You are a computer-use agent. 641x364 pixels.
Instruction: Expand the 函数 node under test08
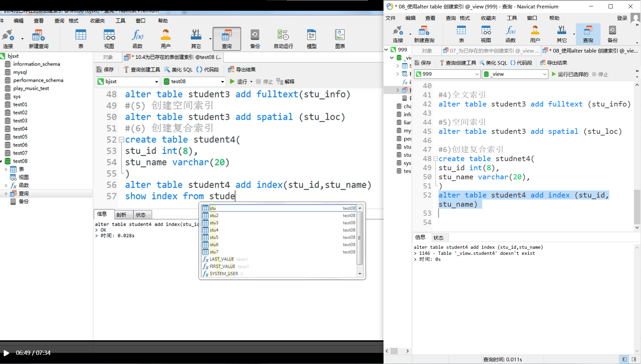coord(6,185)
